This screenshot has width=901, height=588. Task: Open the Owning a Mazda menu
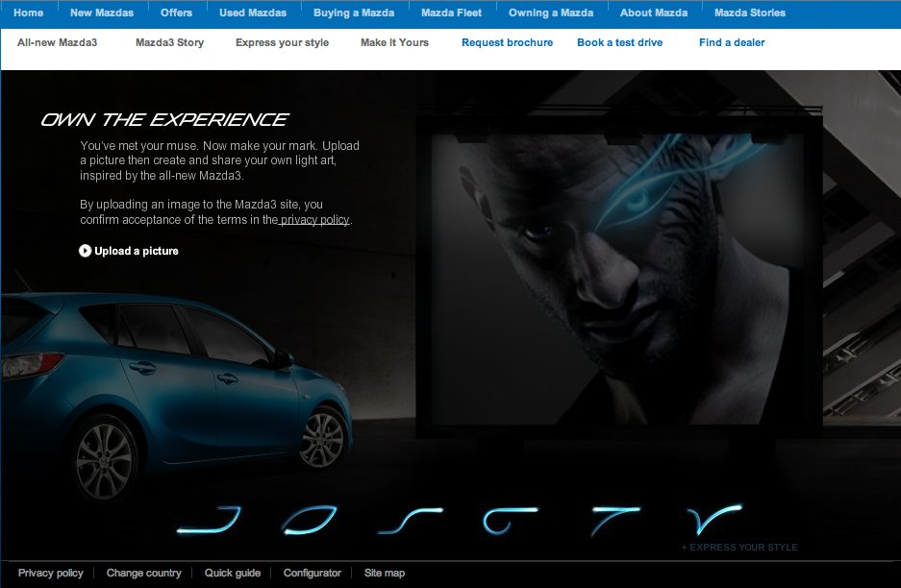coord(551,12)
